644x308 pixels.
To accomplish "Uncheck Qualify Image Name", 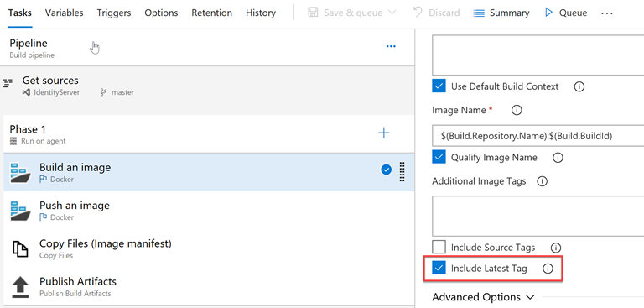I will tap(439, 157).
